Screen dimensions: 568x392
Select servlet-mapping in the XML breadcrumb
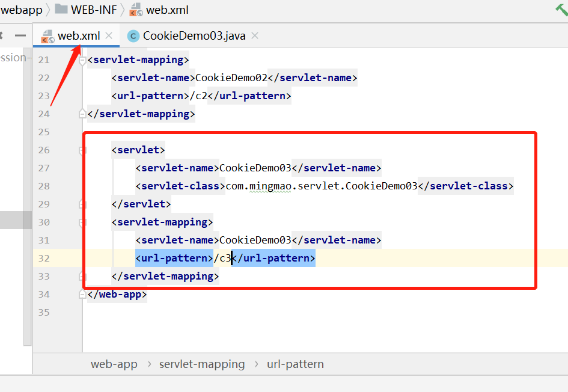202,364
